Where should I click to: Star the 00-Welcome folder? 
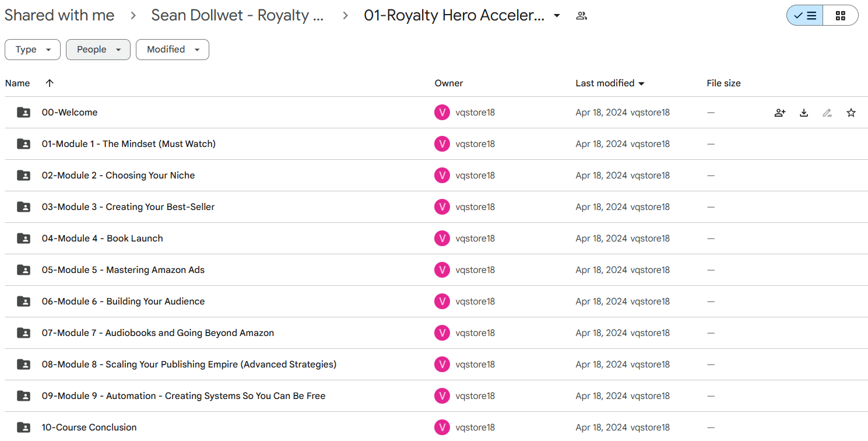coord(851,113)
